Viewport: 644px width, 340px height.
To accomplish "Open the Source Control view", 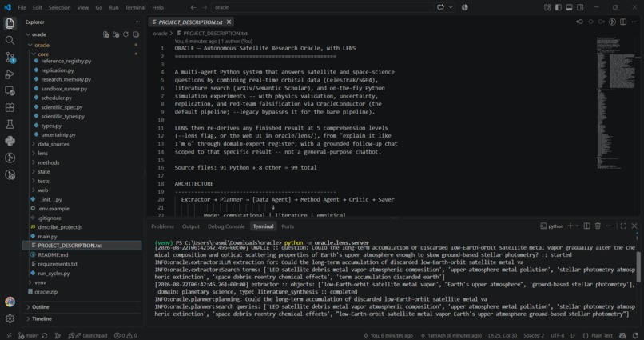I will [10, 57].
